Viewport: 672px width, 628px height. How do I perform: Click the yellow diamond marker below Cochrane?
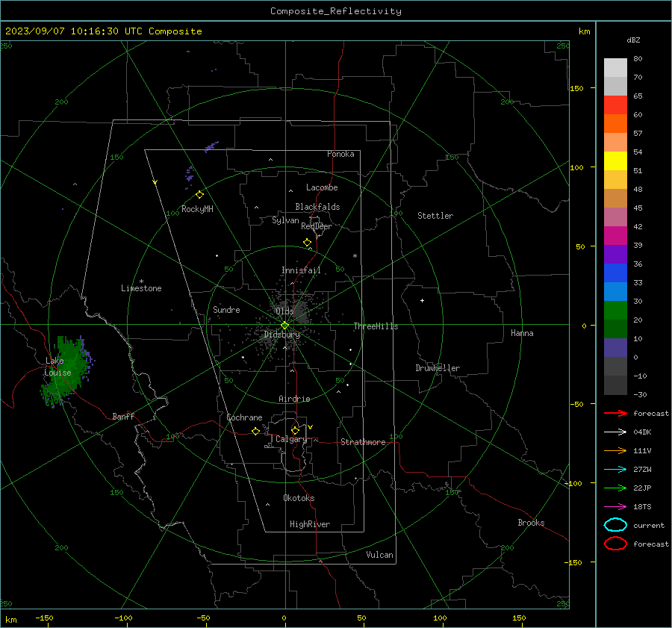255,431
